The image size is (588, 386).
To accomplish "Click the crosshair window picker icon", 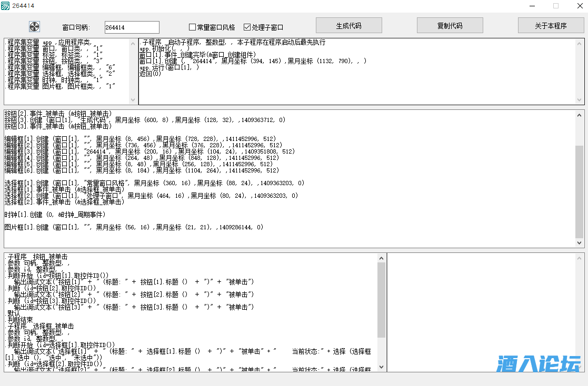I will (x=35, y=26).
